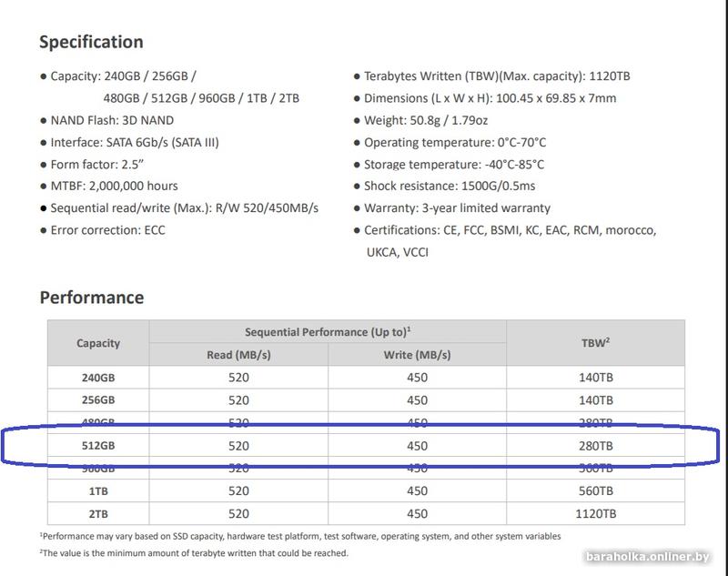728x576 pixels.
Task: Click footnote 'Performance may vary based on SSD capacity'
Action: coord(300,536)
